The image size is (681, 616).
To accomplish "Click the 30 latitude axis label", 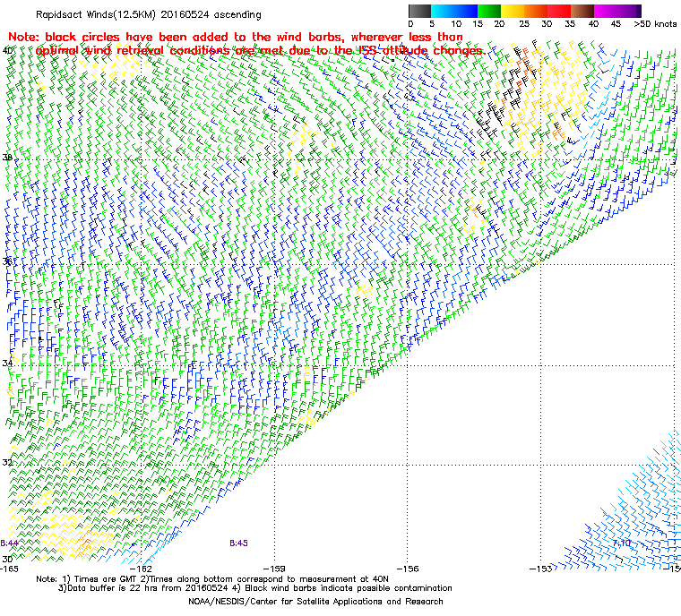I will 7,559.
